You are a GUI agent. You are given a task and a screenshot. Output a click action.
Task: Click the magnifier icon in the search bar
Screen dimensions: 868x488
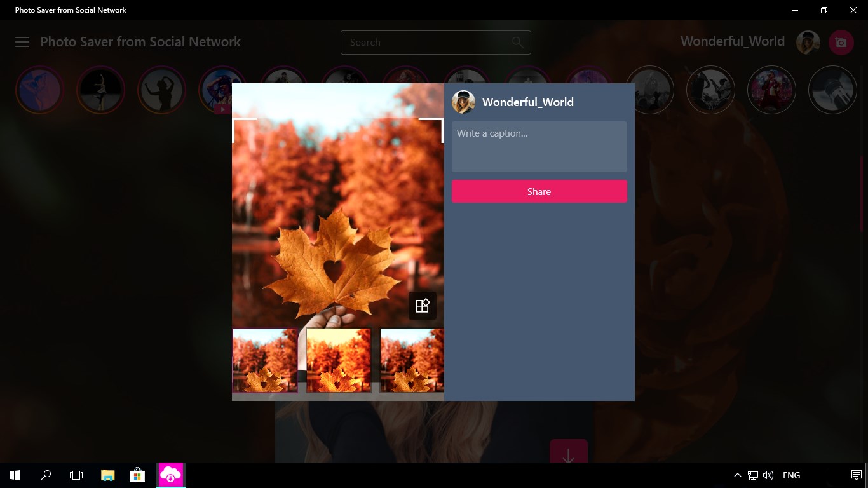coord(517,42)
